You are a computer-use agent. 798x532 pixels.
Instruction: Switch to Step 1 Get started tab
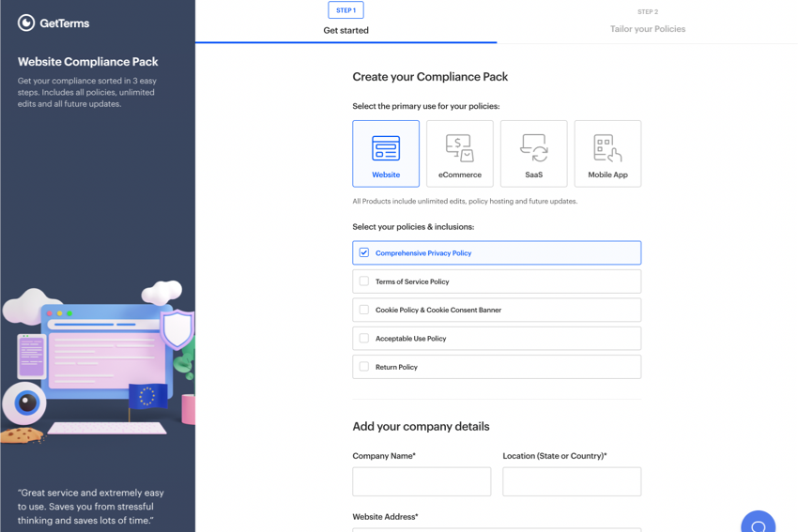click(x=345, y=30)
